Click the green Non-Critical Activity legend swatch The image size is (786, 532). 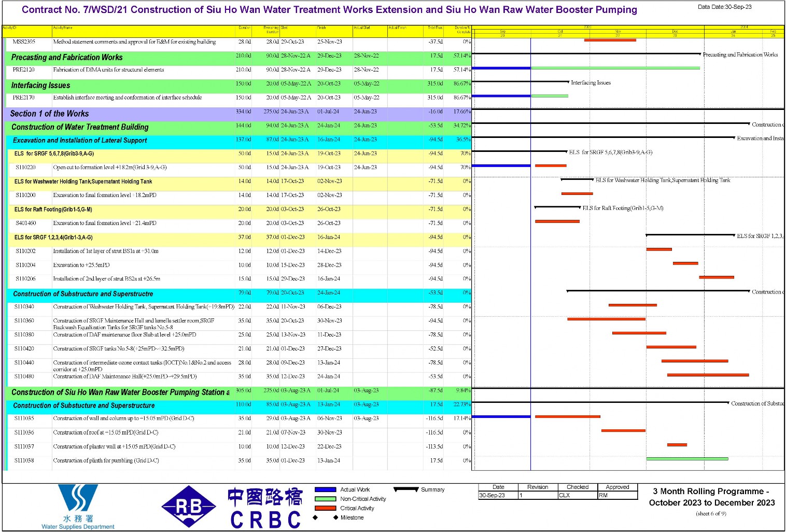(325, 499)
